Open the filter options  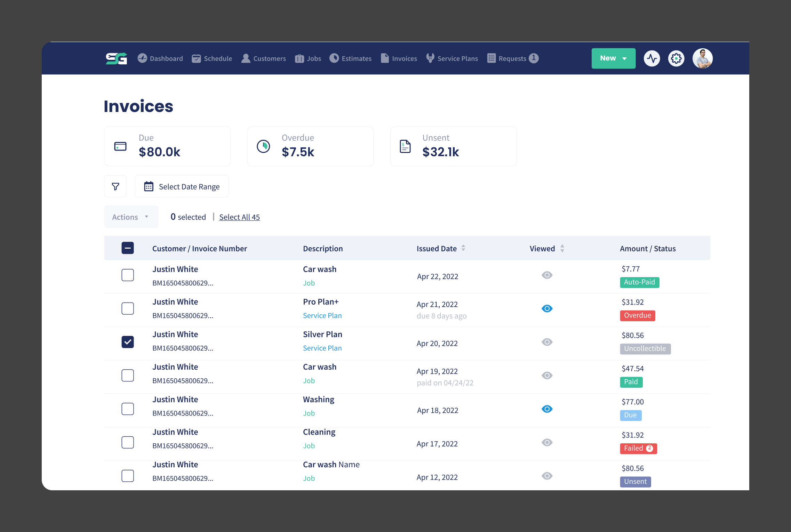point(115,186)
